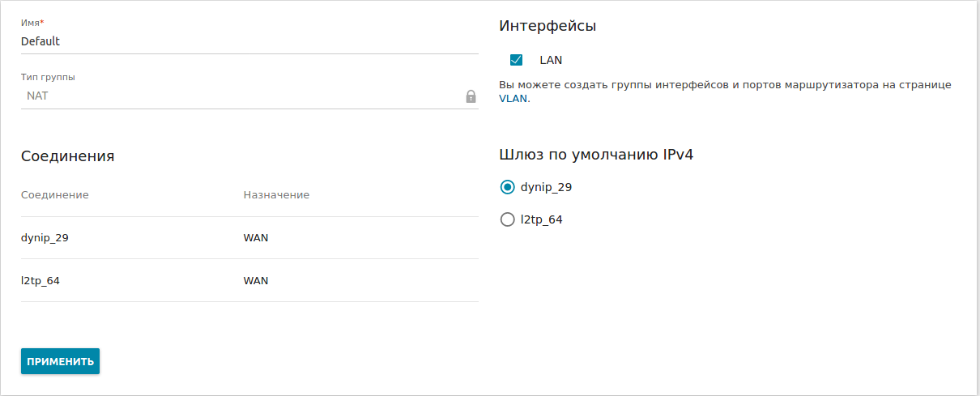The width and height of the screenshot is (980, 396).
Task: Click the lock icon in group type field
Action: coord(471,96)
